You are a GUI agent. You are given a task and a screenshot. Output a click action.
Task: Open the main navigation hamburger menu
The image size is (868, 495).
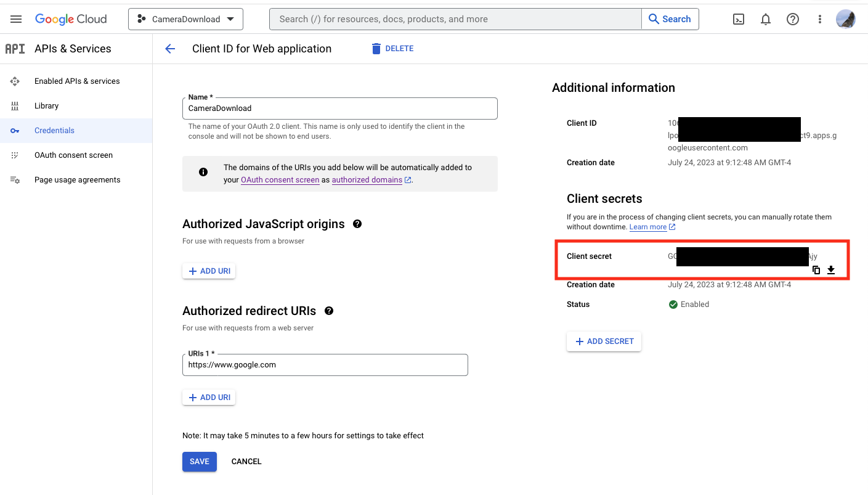(16, 19)
